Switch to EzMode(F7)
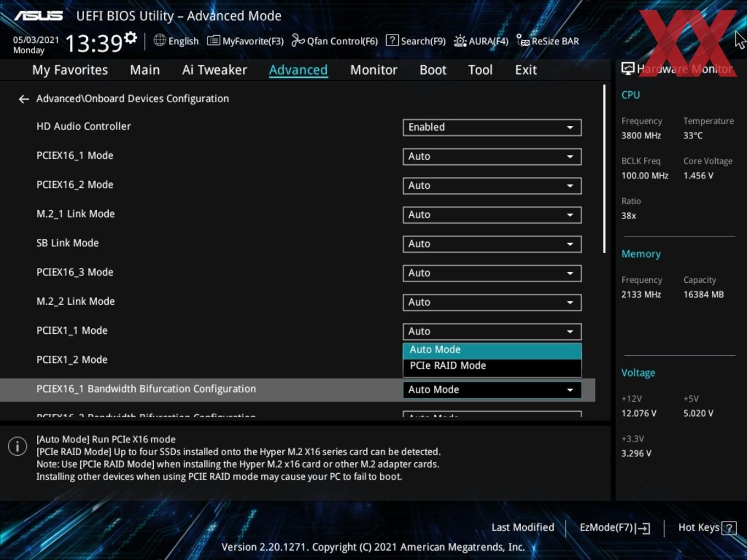This screenshot has height=560, width=747. (615, 528)
